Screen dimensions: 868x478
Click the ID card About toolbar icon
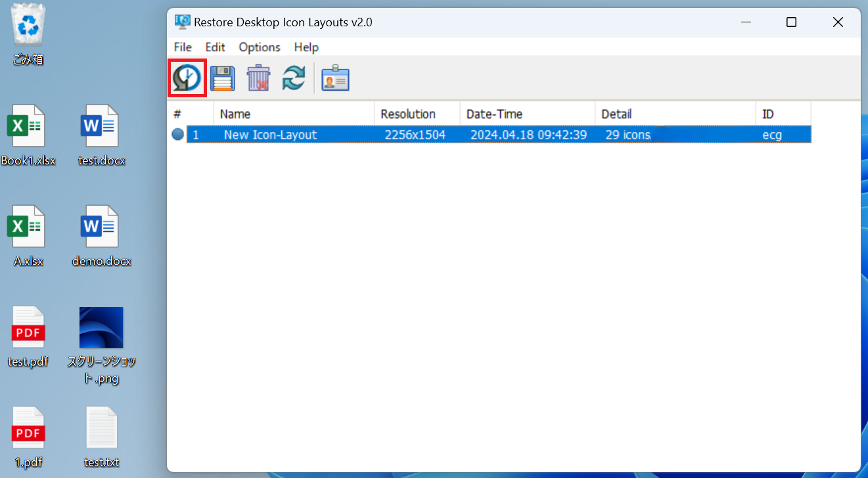pyautogui.click(x=335, y=78)
